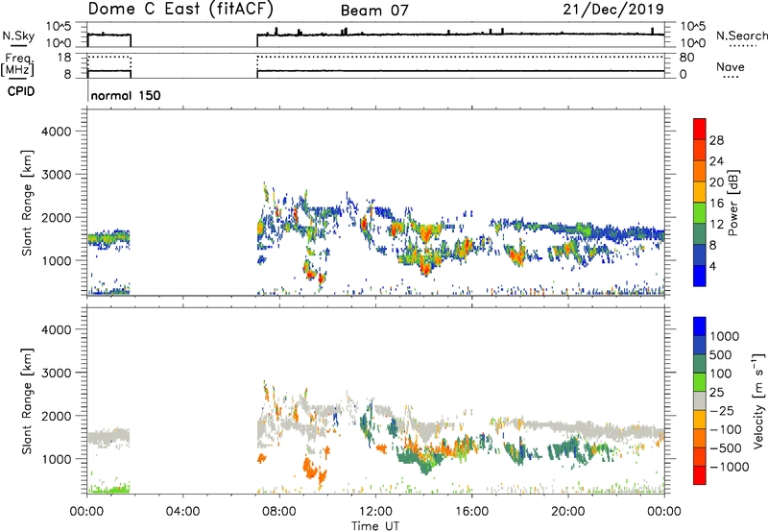Image resolution: width=768 pixels, height=532 pixels.
Task: Pick the blue 4 dB power color segment
Action: tap(700, 276)
